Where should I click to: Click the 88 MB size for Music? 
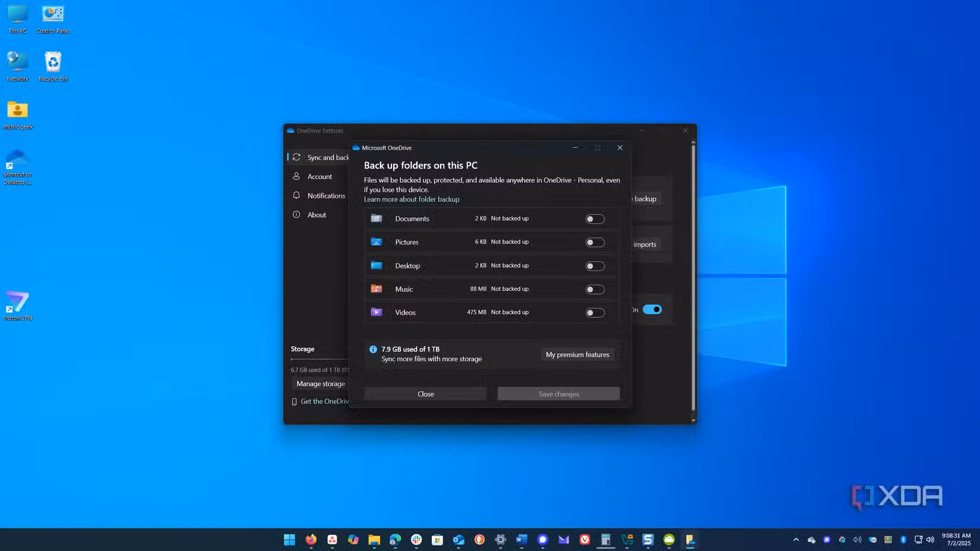click(478, 289)
